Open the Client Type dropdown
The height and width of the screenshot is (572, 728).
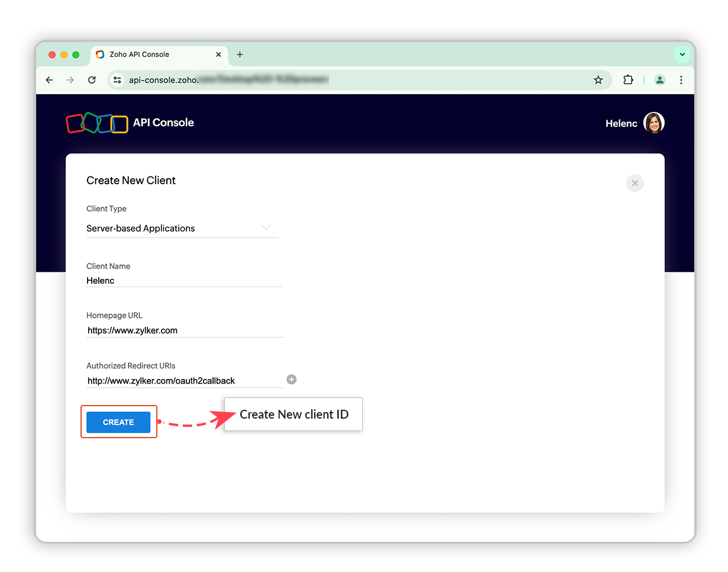(x=266, y=227)
